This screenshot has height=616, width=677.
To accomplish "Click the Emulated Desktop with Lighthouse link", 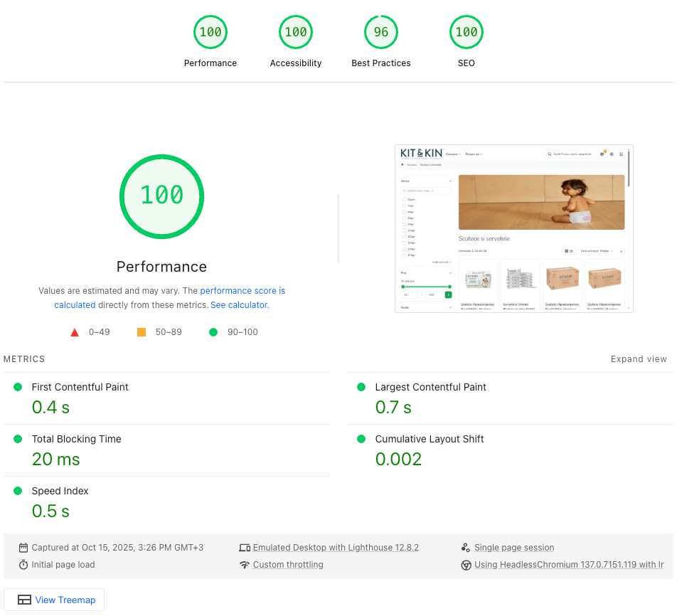I will tap(335, 547).
